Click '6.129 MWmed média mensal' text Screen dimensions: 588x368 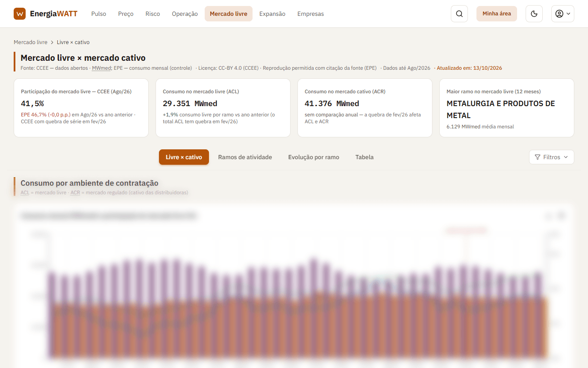(x=480, y=127)
